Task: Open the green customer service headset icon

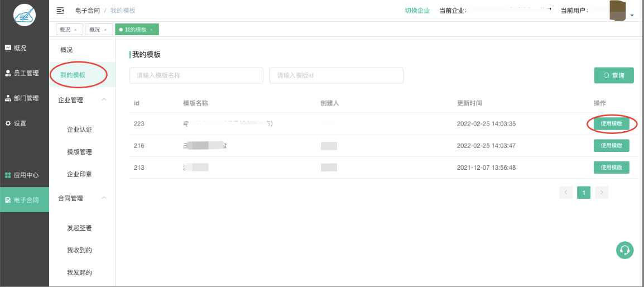Action: pos(624,250)
